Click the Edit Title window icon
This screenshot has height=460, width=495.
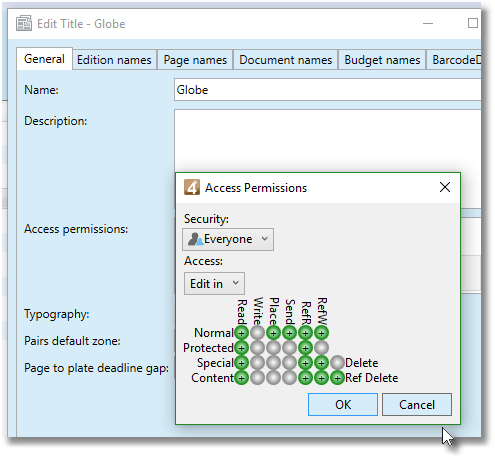24,24
